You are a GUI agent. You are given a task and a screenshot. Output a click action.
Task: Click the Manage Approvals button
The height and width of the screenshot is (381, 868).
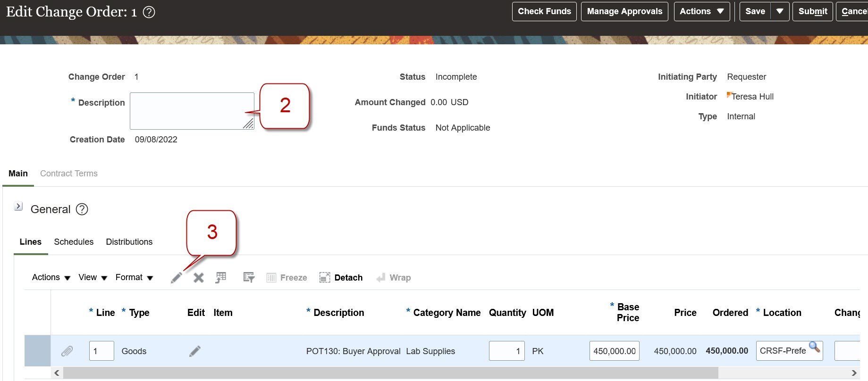[624, 11]
